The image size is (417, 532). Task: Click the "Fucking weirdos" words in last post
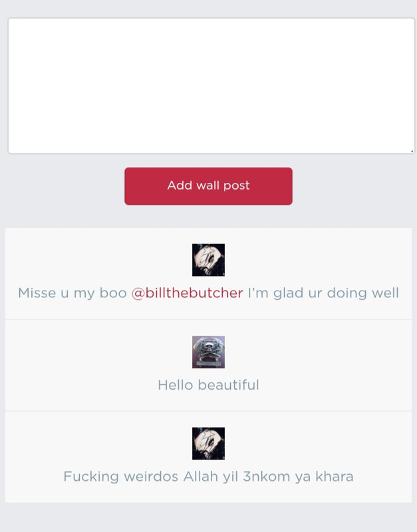tap(121, 477)
